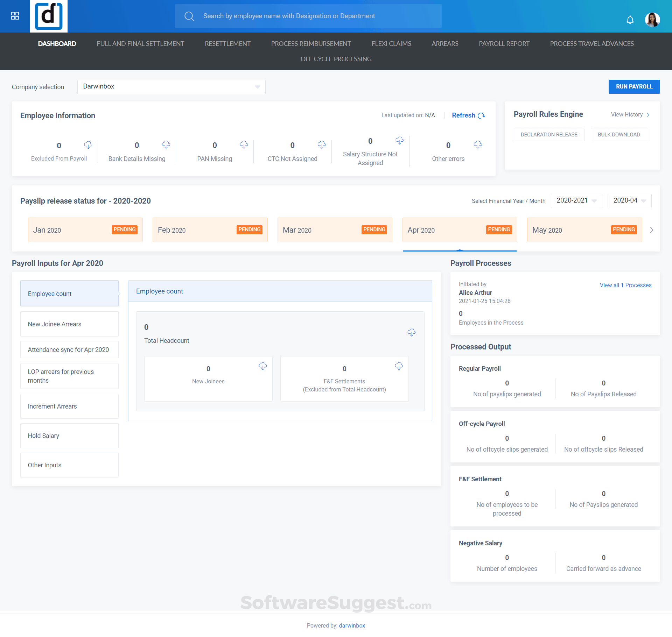Download the PAN Missing employee list
This screenshot has width=672, height=637.
pyautogui.click(x=244, y=145)
